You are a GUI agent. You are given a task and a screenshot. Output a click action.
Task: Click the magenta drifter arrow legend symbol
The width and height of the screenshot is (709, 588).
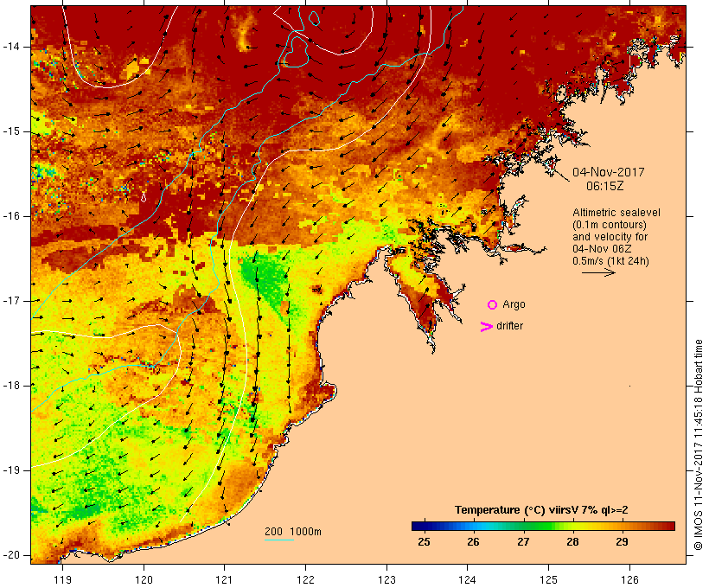coord(487,327)
